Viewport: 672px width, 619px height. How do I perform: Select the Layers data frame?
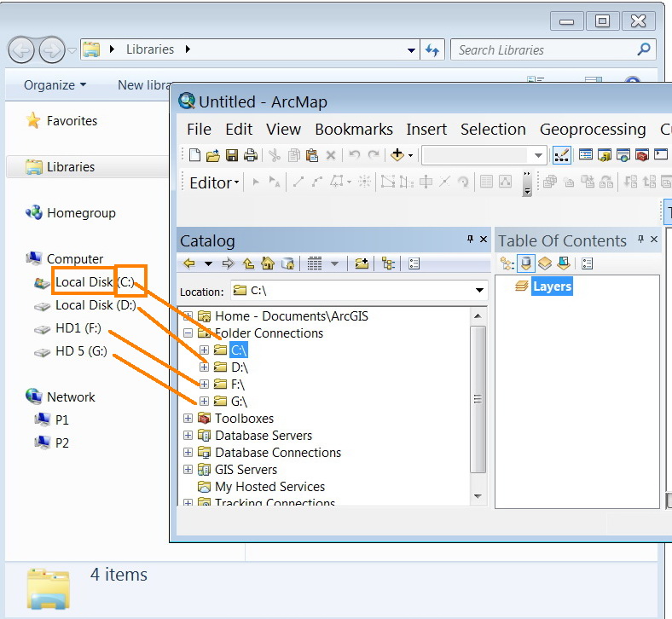tap(552, 286)
